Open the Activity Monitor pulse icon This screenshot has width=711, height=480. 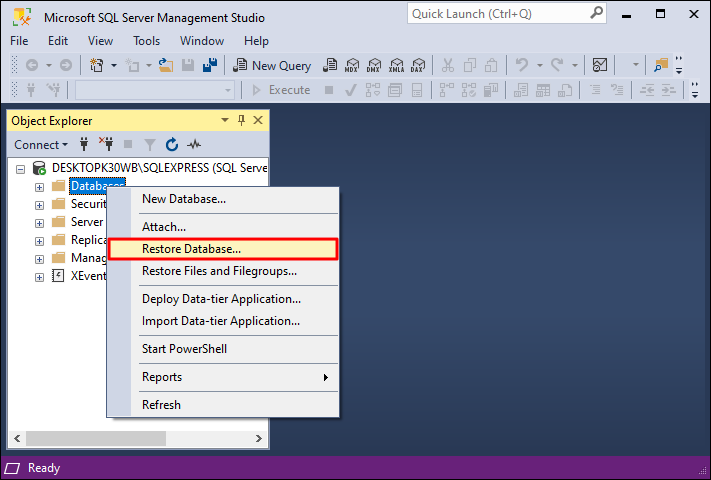194,145
